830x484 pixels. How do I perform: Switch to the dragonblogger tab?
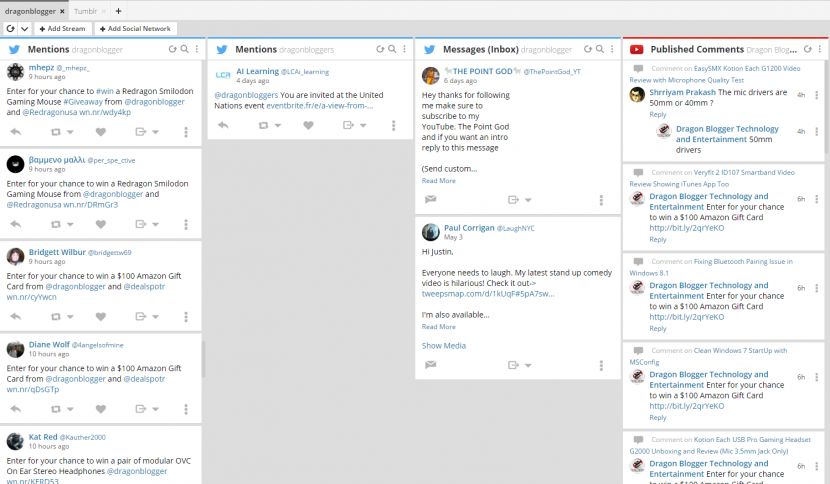[x=30, y=11]
